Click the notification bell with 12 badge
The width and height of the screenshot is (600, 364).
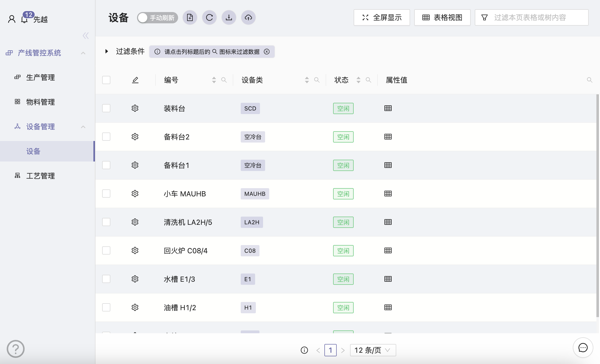click(25, 19)
